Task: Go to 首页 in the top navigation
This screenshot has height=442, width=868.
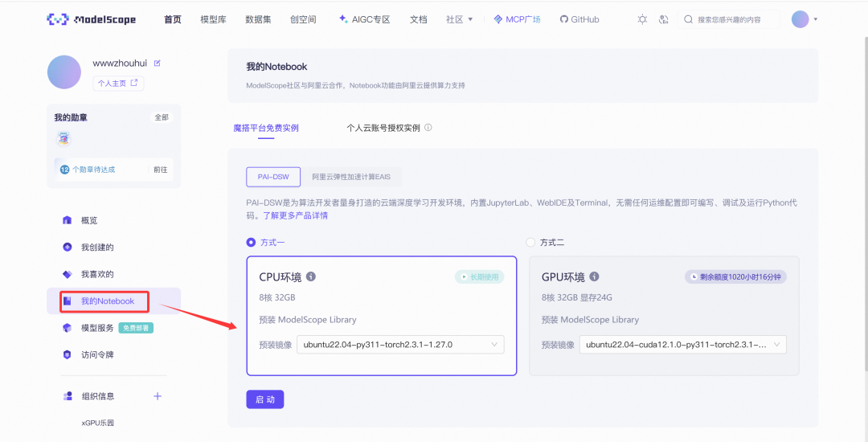Action: click(173, 19)
